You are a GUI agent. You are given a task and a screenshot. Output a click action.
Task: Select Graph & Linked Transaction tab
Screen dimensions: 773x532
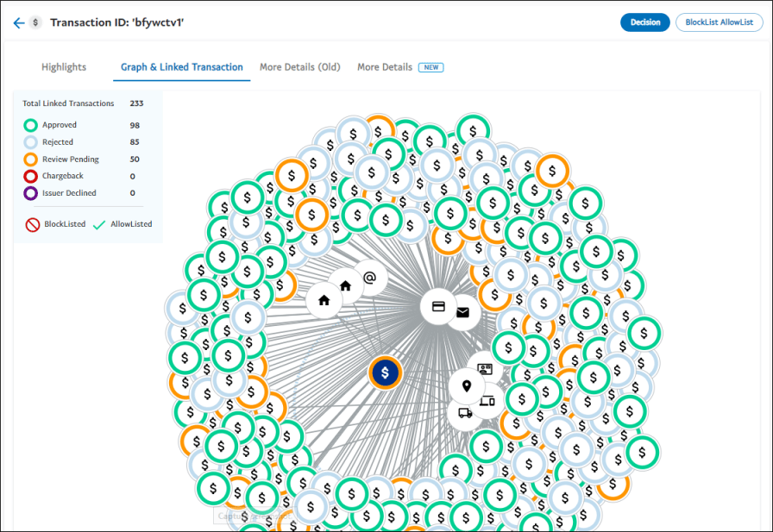coord(182,67)
